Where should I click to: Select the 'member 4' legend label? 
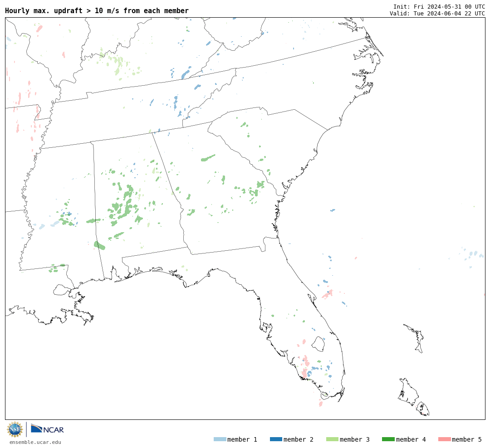(411, 439)
